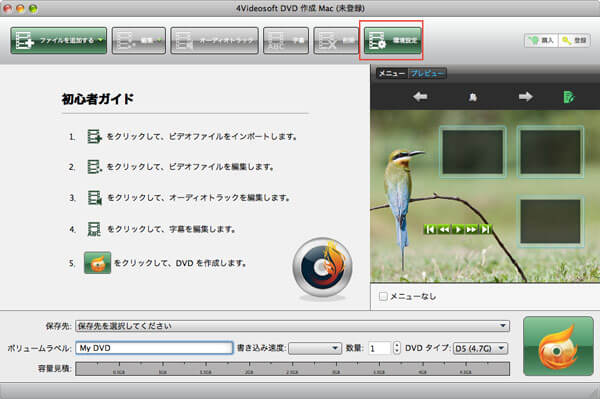Click the burn DVD icon in guide step 5
The width and height of the screenshot is (600, 399).
point(98,263)
